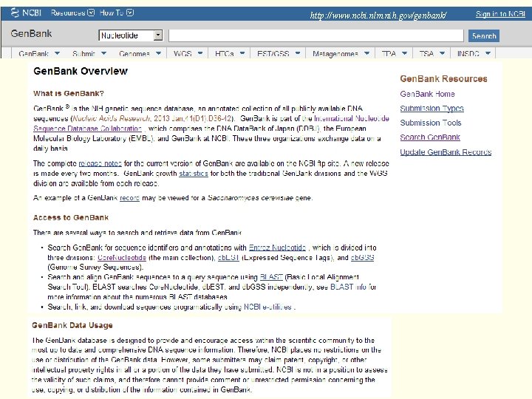Click the NCBI logo icon

(x=15, y=13)
